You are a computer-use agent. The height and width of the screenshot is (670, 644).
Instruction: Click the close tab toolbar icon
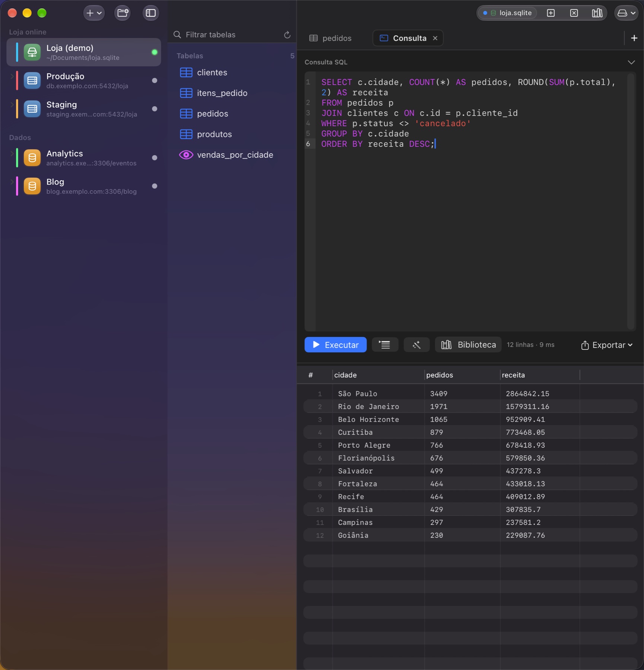(574, 13)
